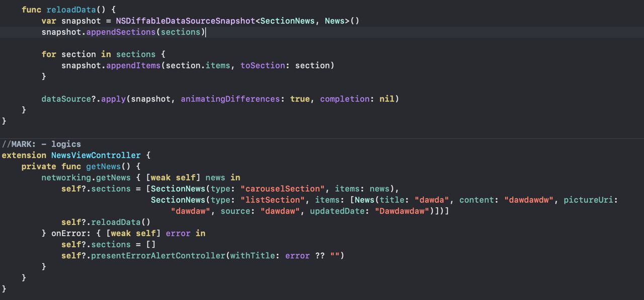Click the appendItems method call
The height and width of the screenshot is (300, 644).
pyautogui.click(x=133, y=65)
